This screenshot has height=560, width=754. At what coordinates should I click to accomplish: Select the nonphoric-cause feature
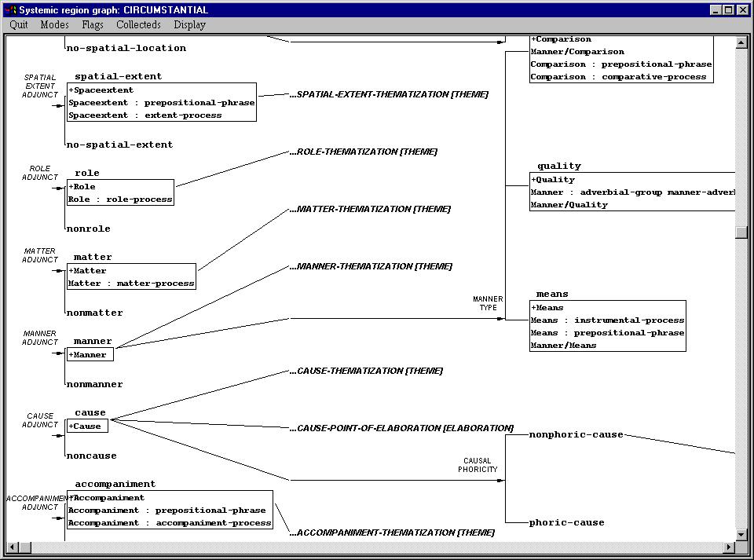576,434
